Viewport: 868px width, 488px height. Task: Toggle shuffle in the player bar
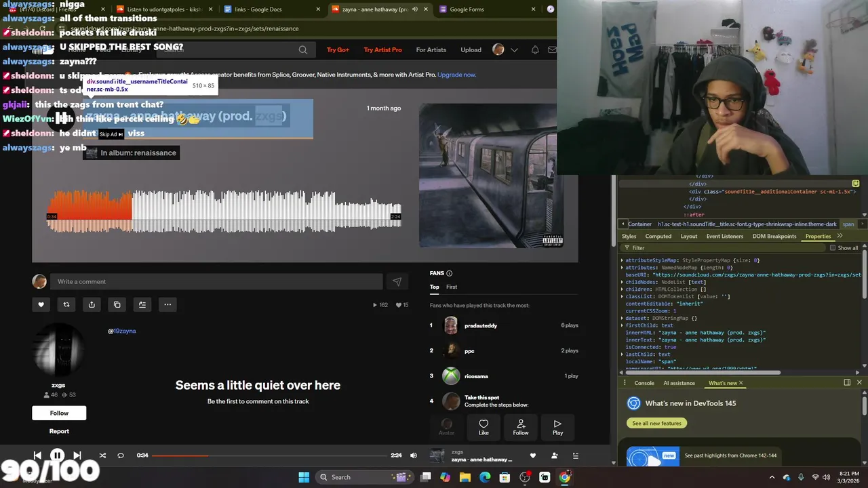pos(102,455)
